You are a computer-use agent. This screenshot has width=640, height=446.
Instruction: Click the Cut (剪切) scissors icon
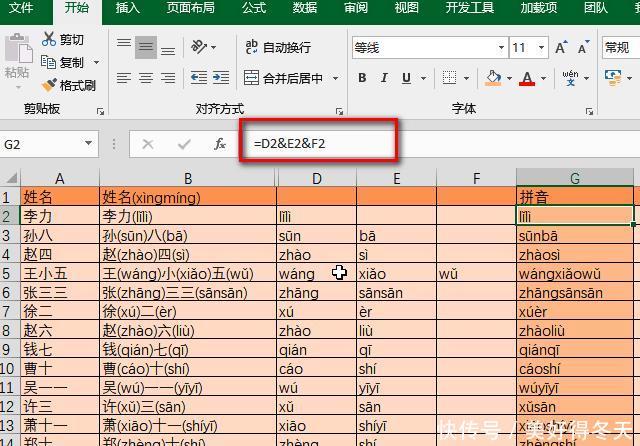click(x=49, y=39)
